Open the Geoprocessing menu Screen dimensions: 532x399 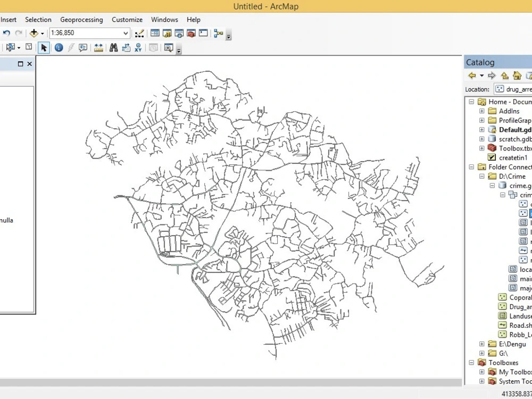(x=81, y=20)
